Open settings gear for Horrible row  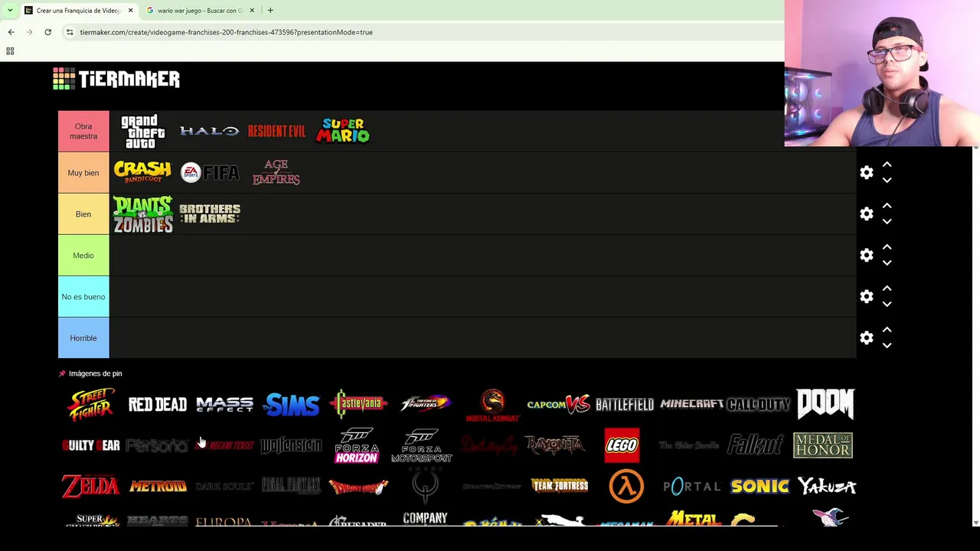[866, 338]
